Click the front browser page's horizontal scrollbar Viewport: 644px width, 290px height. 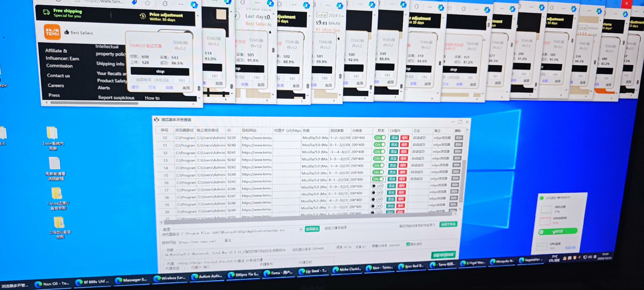point(94,103)
